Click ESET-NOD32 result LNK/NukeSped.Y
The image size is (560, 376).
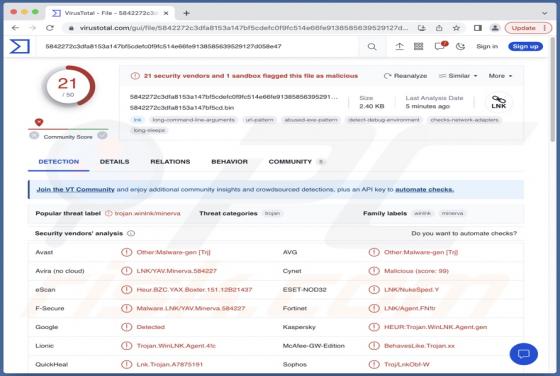pyautogui.click(x=411, y=290)
